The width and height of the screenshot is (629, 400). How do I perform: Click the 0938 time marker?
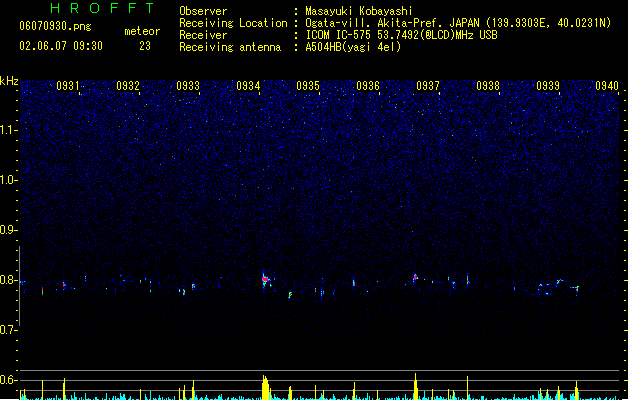click(x=488, y=86)
